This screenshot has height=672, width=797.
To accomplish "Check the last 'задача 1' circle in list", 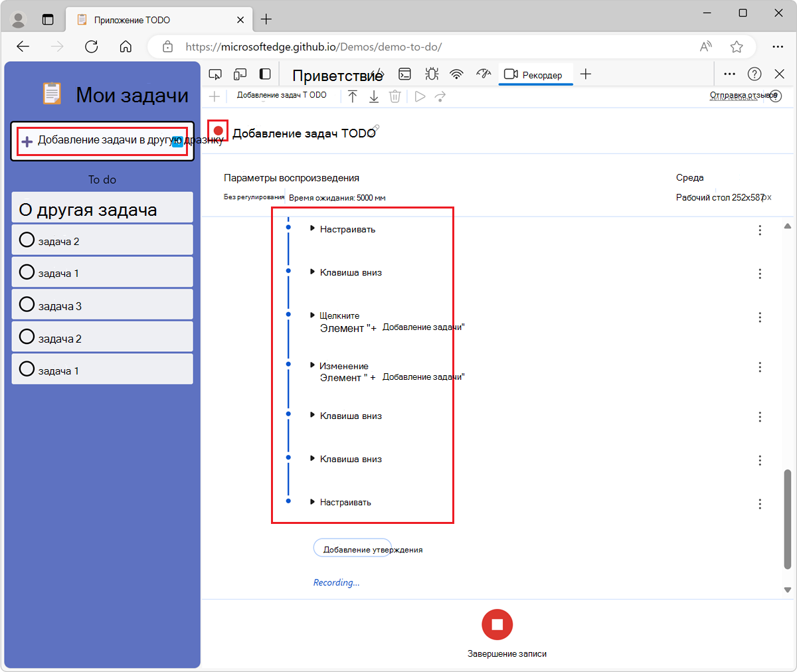I will click(x=27, y=369).
